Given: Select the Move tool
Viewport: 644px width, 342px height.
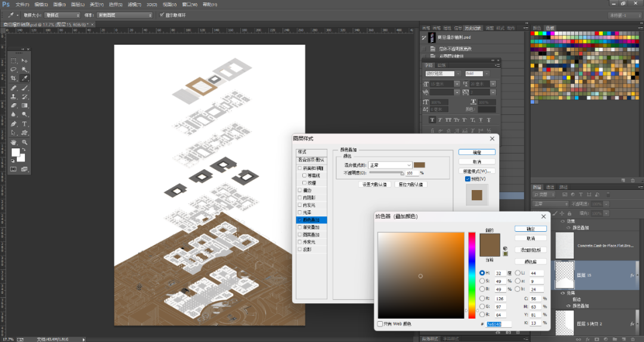Looking at the screenshot, I should click(24, 60).
